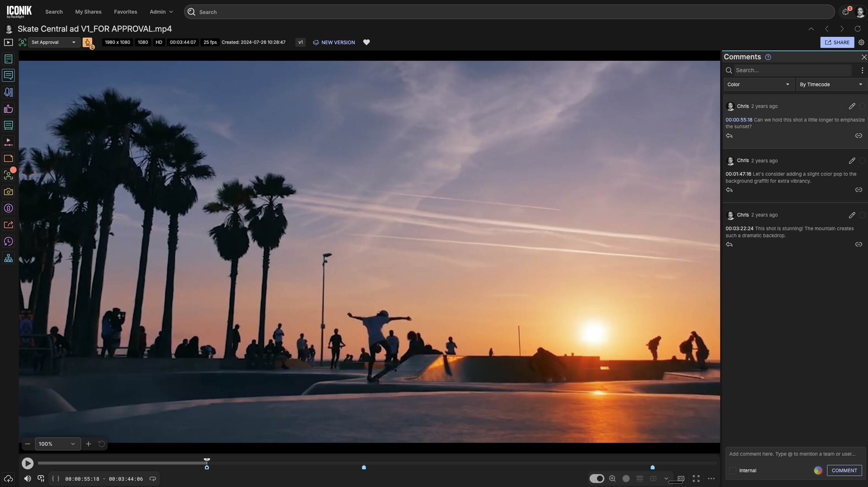Viewport: 868px width, 487px height.
Task: Click the heart favorite icon
Action: pyautogui.click(x=366, y=42)
